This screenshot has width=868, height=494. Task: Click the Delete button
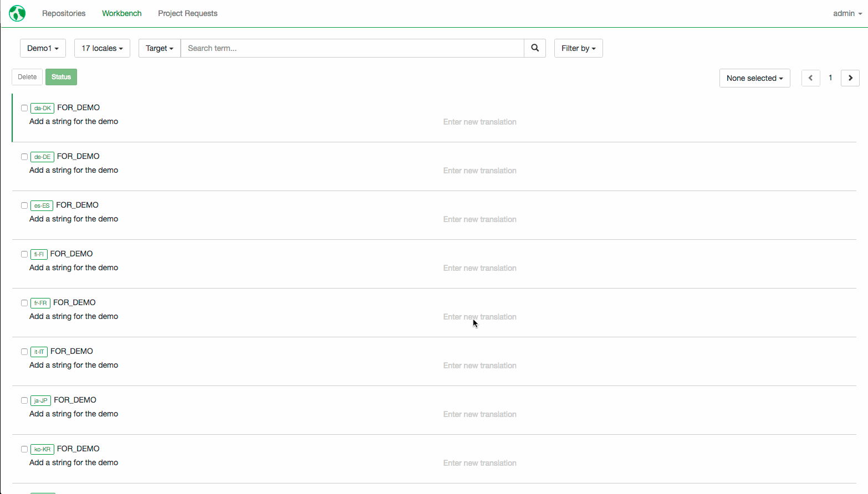click(x=27, y=77)
